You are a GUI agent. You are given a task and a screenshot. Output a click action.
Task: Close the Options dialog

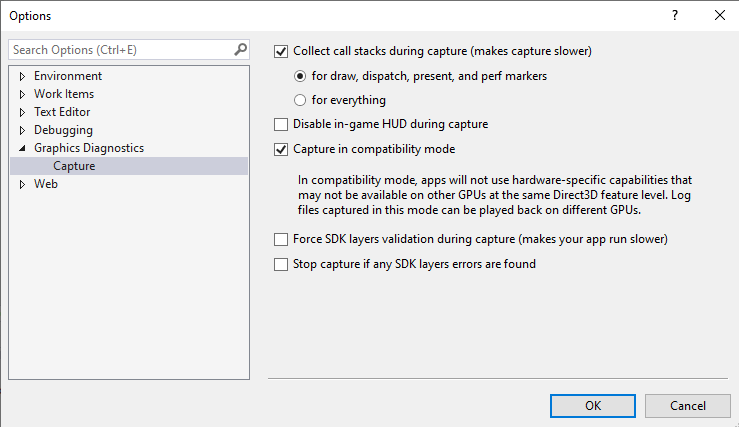pyautogui.click(x=719, y=15)
